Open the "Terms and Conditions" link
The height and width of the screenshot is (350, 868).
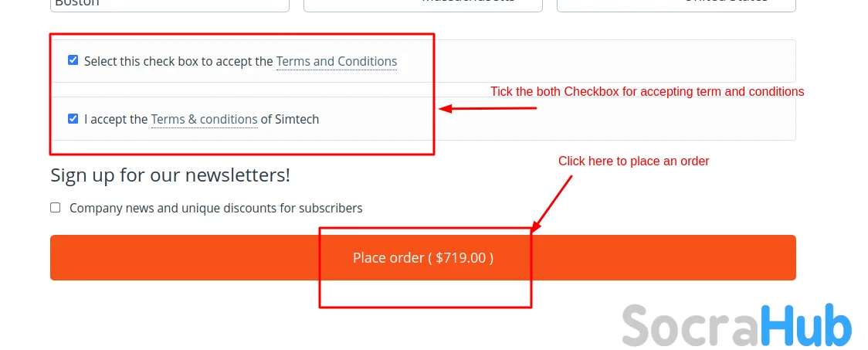pyautogui.click(x=337, y=61)
